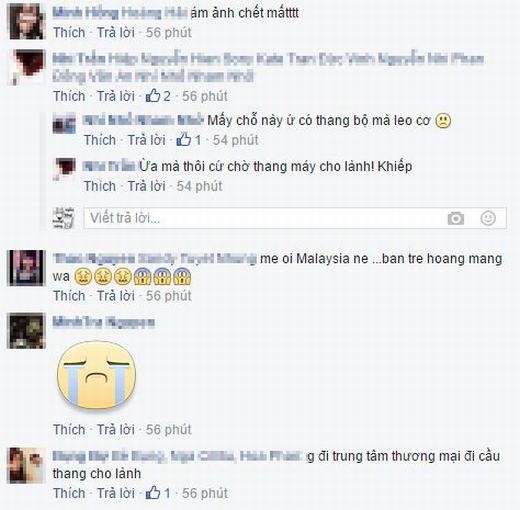Open avatar of 'Malaysia ne' commenter

point(26,268)
